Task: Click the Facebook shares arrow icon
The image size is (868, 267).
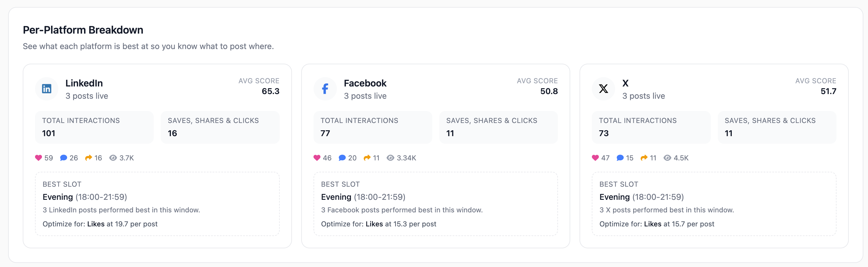Action: pos(367,158)
